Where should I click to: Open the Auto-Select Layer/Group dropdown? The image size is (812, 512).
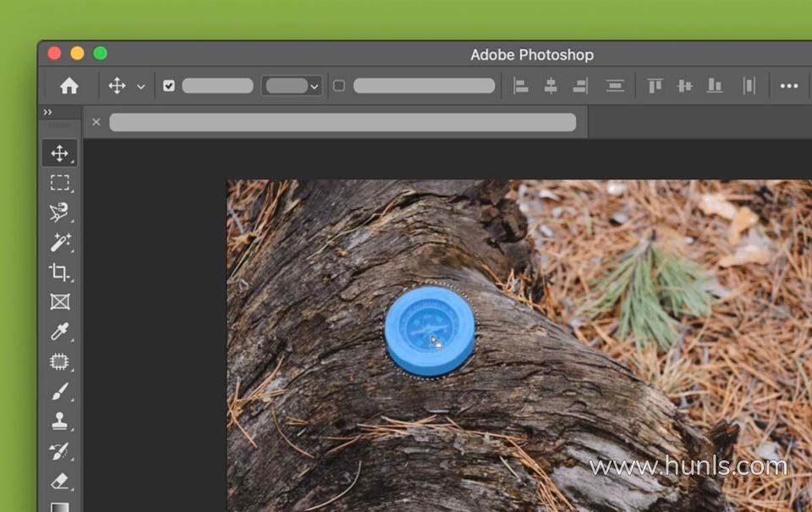[x=292, y=85]
